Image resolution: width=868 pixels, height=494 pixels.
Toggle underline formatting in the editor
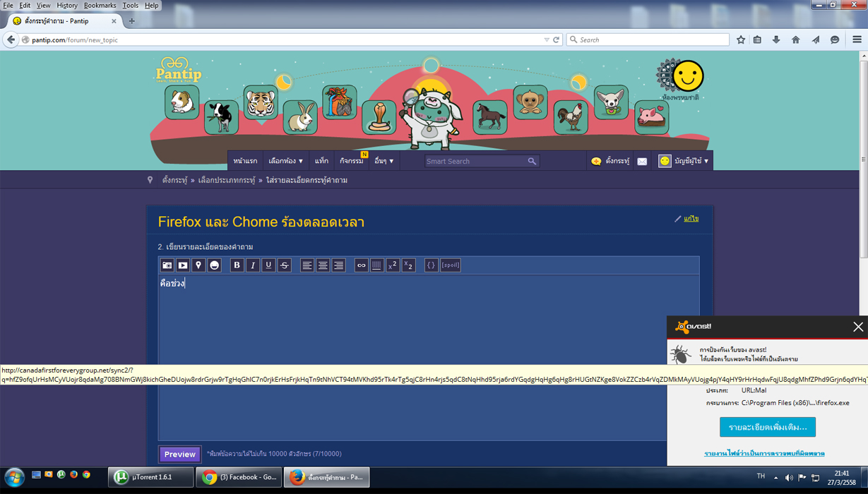pyautogui.click(x=268, y=265)
